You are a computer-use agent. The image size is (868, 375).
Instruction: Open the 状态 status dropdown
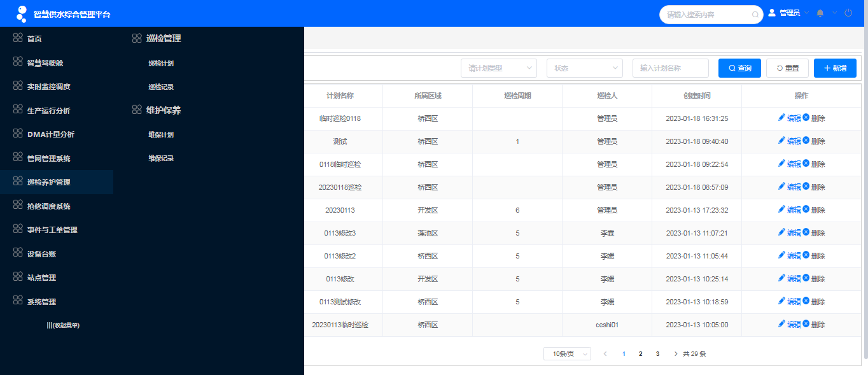coord(585,68)
